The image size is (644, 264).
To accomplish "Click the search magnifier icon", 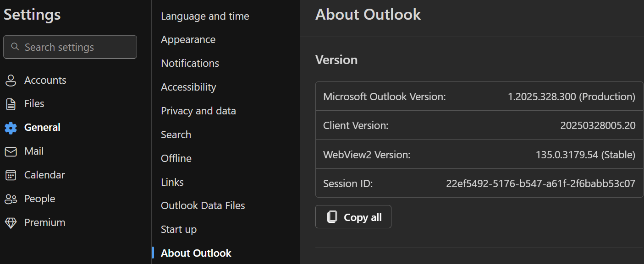I will click(15, 47).
